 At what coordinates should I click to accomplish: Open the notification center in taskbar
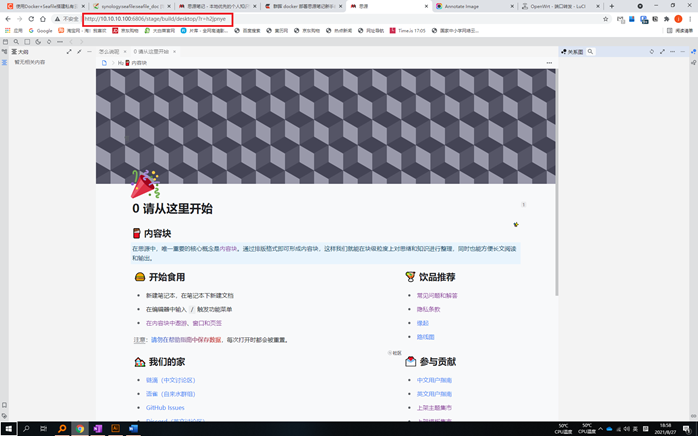(687, 428)
